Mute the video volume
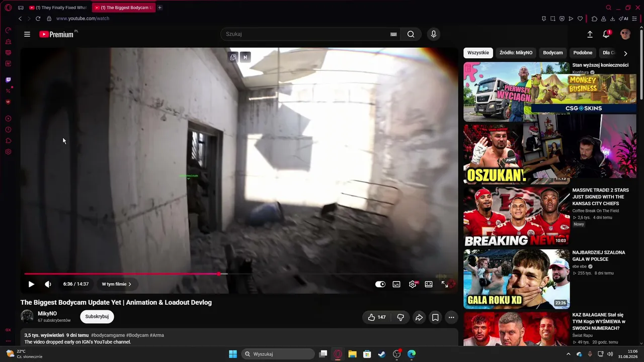The width and height of the screenshot is (644, 362). tap(48, 284)
